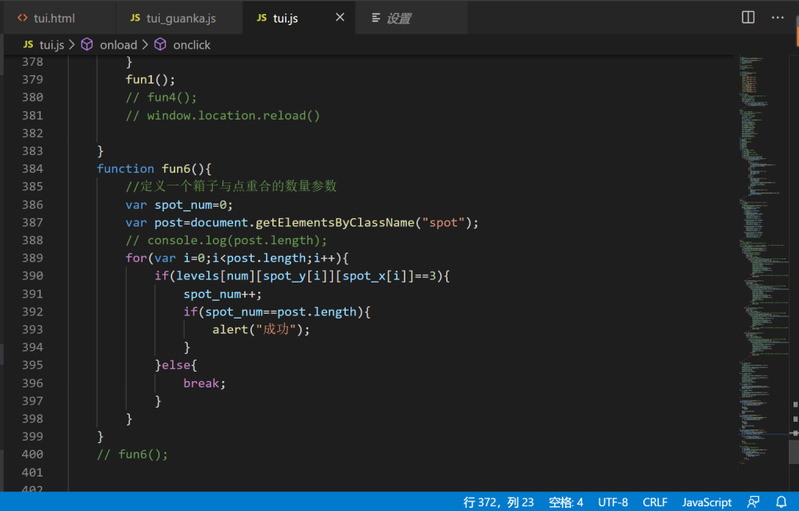
Task: Change indentation via 空格: 4
Action: (x=566, y=502)
